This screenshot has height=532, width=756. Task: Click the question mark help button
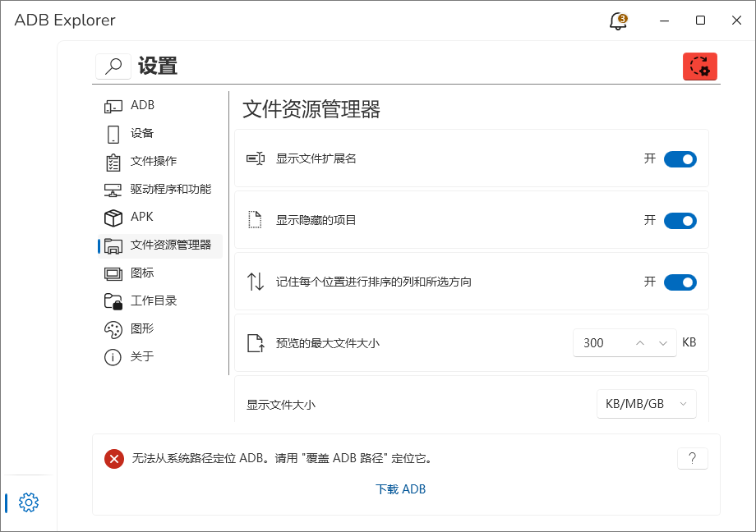[x=693, y=458]
